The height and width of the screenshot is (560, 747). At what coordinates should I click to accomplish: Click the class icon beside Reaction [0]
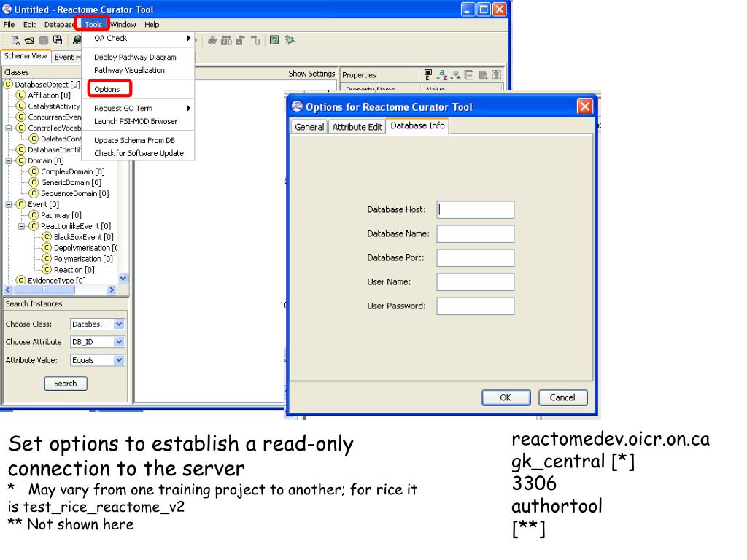point(47,270)
